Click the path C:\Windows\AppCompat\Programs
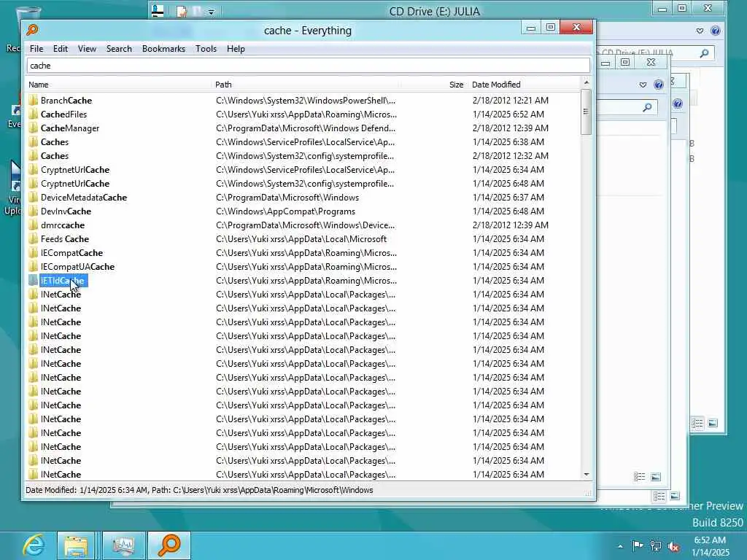747x560 pixels. point(285,211)
